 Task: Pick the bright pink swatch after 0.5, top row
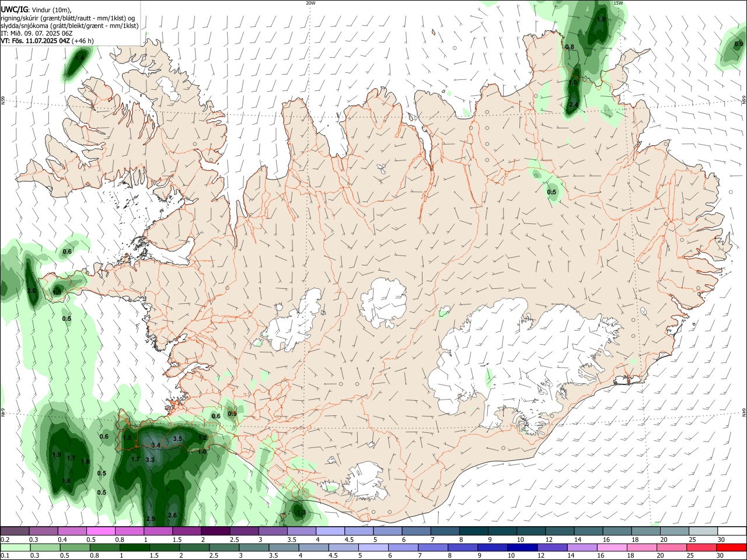101,531
